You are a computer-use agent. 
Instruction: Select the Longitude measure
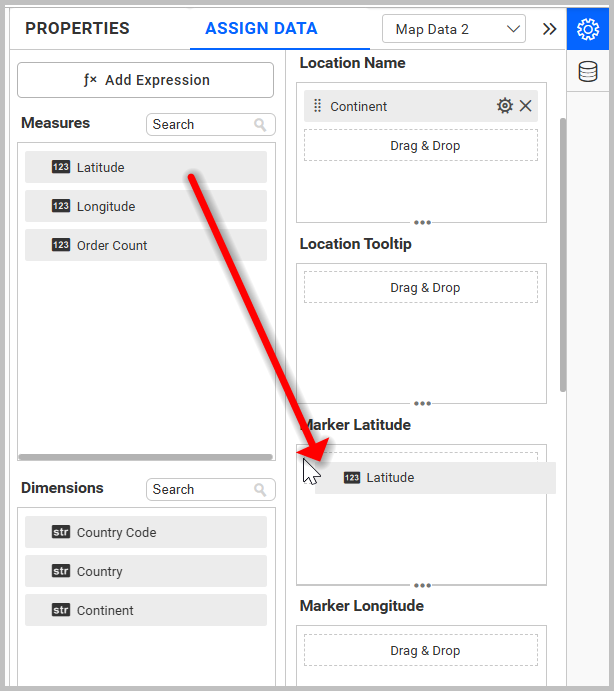point(146,206)
